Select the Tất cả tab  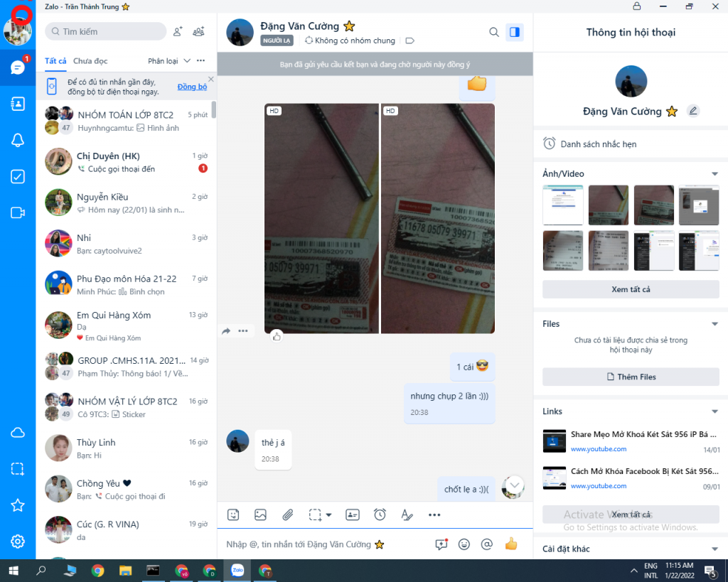coord(55,61)
